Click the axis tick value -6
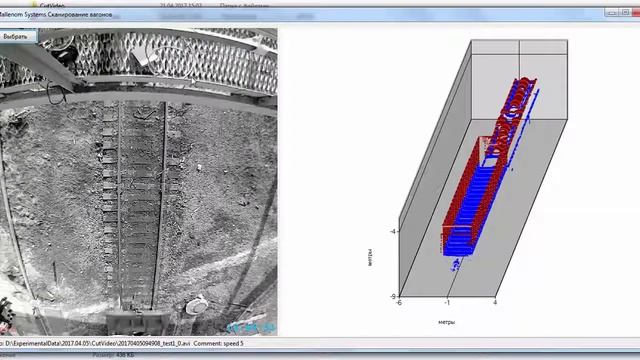 point(399,303)
